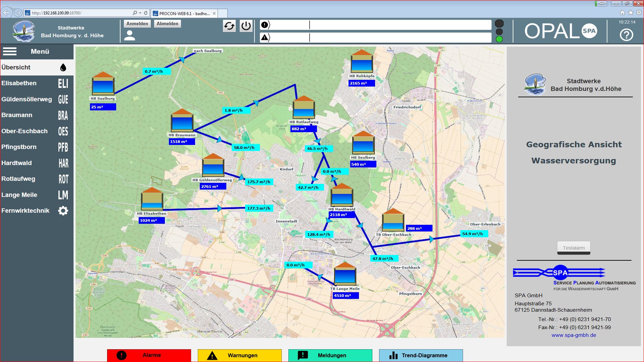Open the Elisabethen ELI menu entry
This screenshot has height=362, width=644.
37,83
